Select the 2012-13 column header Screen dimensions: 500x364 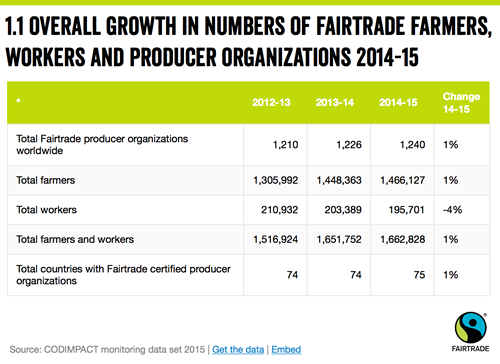(x=271, y=102)
